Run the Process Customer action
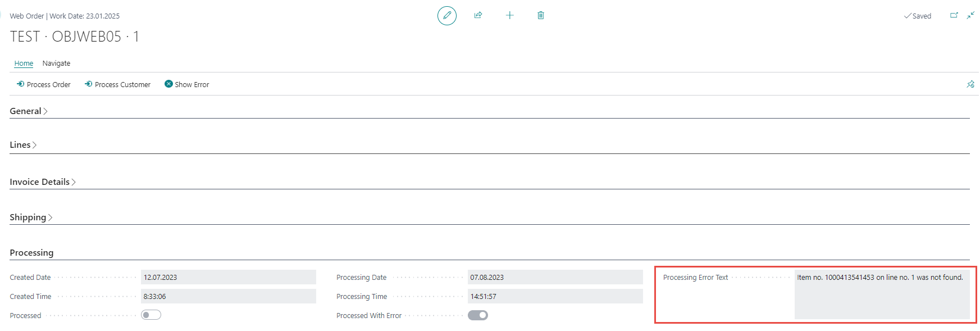The width and height of the screenshot is (980, 331). pos(117,84)
